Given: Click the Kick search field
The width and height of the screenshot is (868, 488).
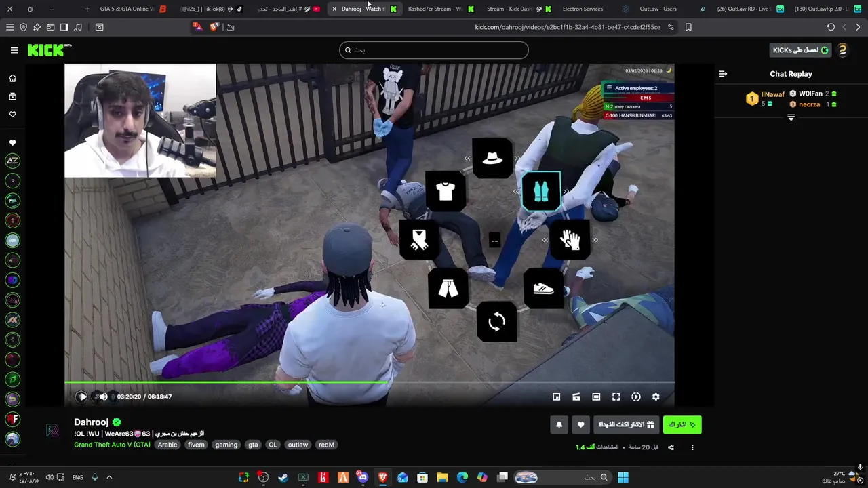Looking at the screenshot, I should click(434, 50).
